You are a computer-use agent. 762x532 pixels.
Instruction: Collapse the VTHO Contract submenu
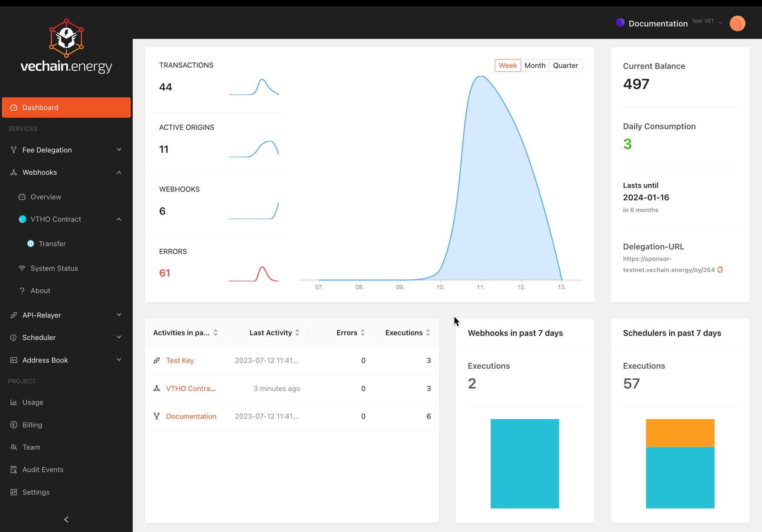tap(119, 219)
